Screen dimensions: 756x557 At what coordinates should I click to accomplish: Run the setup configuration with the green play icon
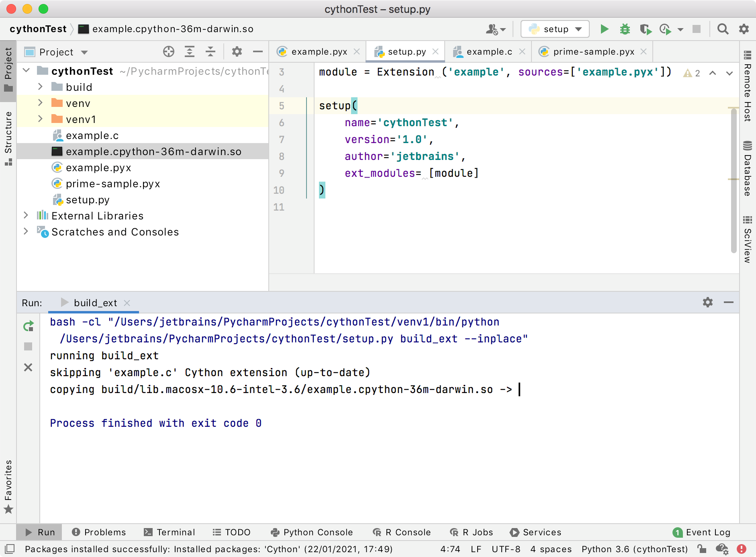click(x=604, y=29)
